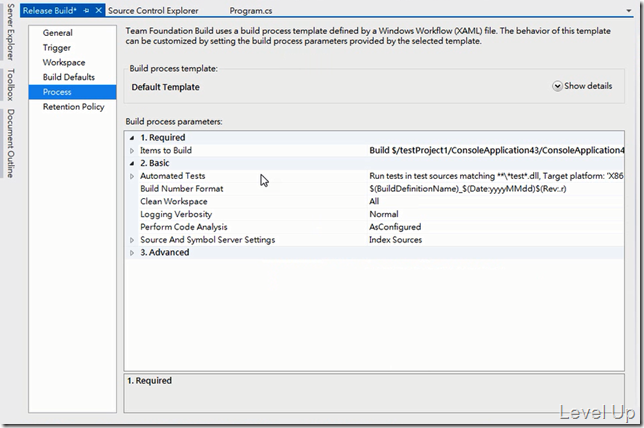Image resolution: width=644 pixels, height=428 pixels.
Task: Click the Show details chevron icon
Action: coord(557,86)
